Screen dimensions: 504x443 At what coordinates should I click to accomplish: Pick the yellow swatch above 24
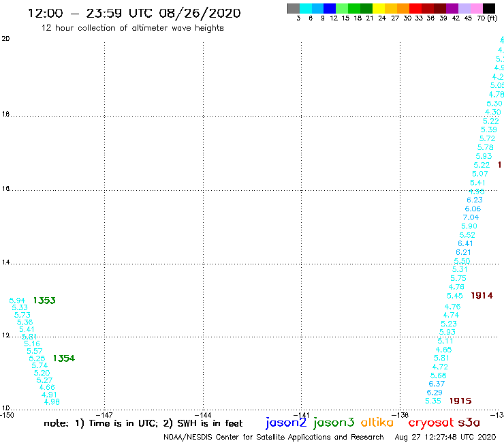pyautogui.click(x=379, y=8)
